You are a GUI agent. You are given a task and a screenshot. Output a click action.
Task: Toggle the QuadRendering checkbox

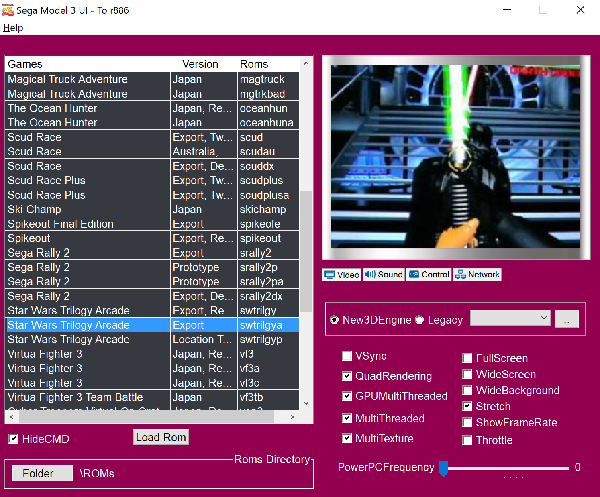tap(347, 376)
